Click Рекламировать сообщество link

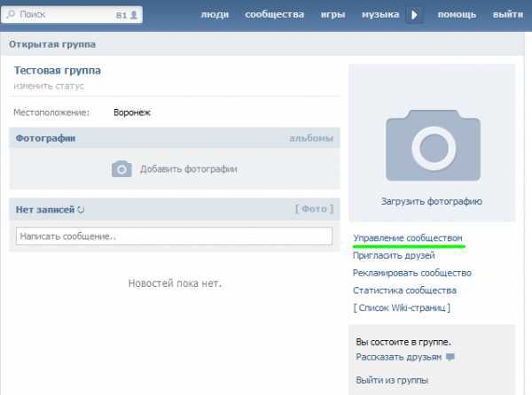[412, 273]
